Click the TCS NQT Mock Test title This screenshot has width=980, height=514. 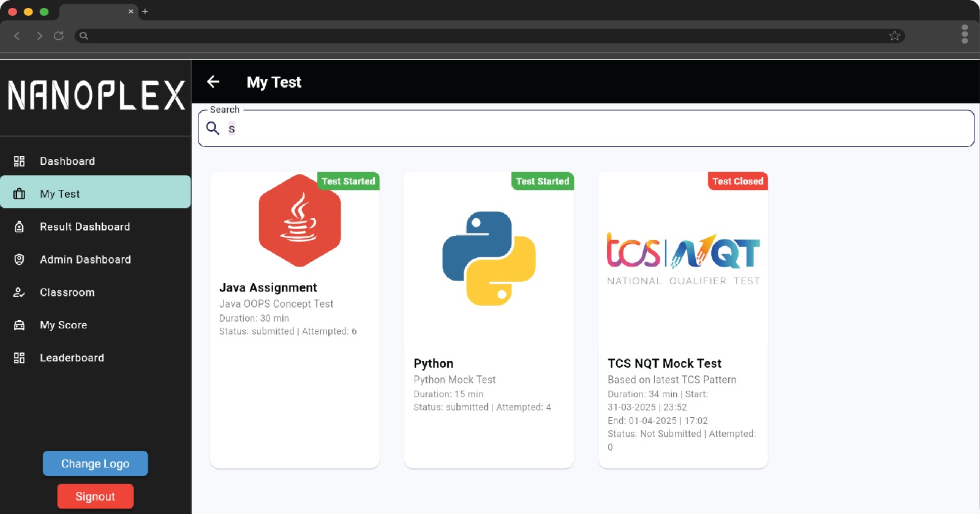tap(665, 363)
